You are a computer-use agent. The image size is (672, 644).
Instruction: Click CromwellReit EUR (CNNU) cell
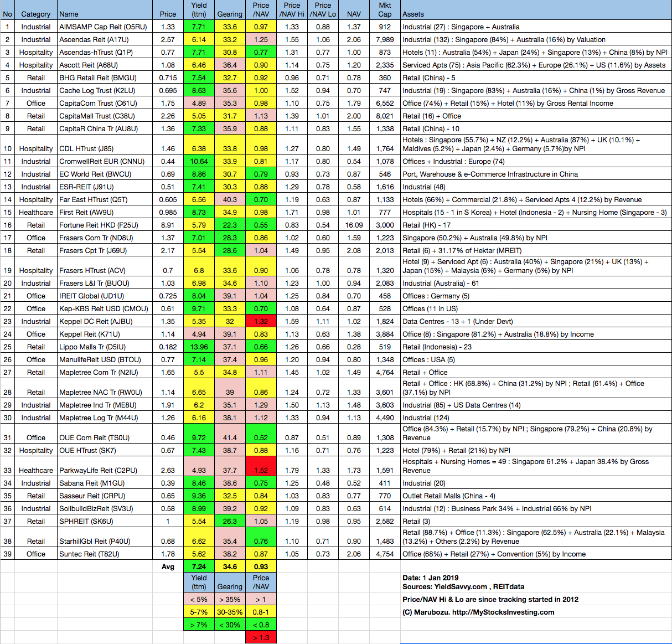click(105, 161)
